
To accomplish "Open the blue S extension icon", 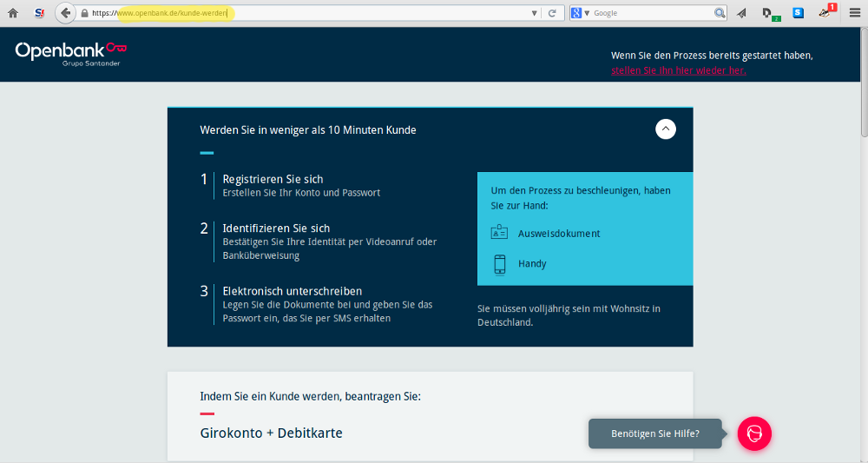I will 798,13.
